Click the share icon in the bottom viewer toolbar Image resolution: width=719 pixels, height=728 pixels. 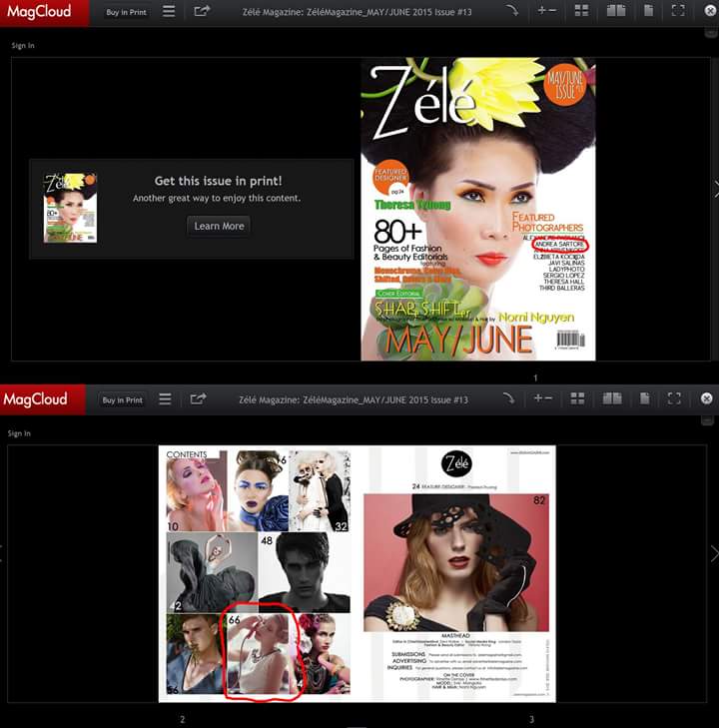198,398
